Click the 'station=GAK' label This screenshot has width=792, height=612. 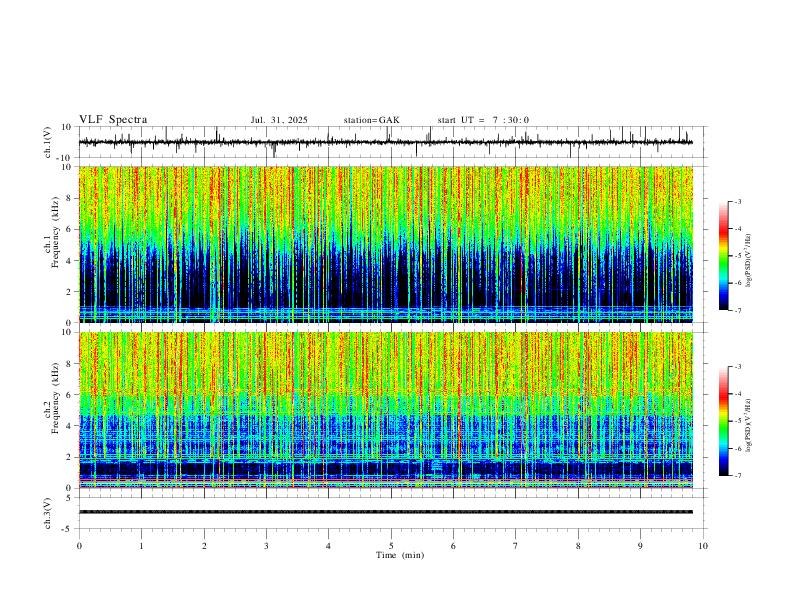pyautogui.click(x=371, y=120)
